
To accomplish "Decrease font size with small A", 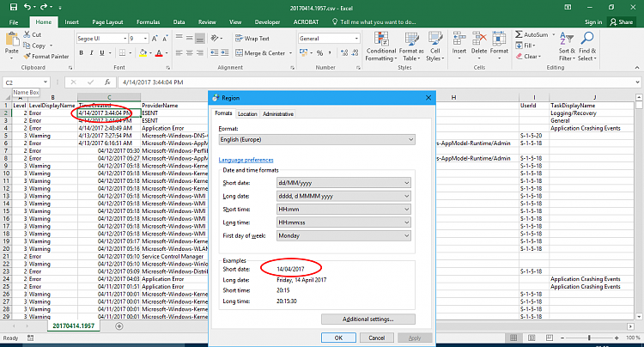I will point(165,39).
